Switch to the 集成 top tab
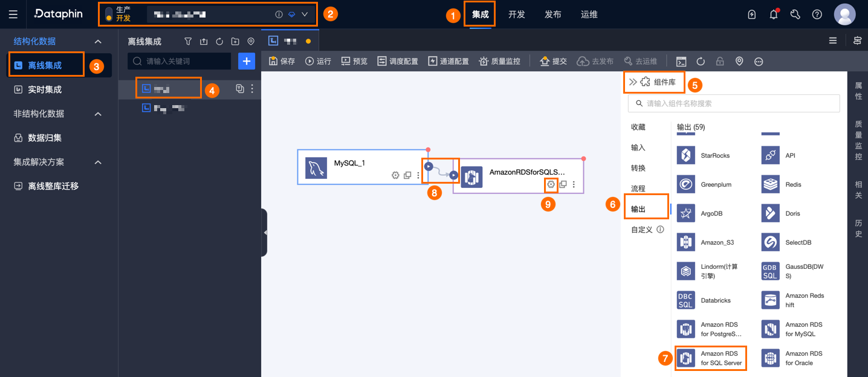Screen dimensions: 868x377 (480, 14)
